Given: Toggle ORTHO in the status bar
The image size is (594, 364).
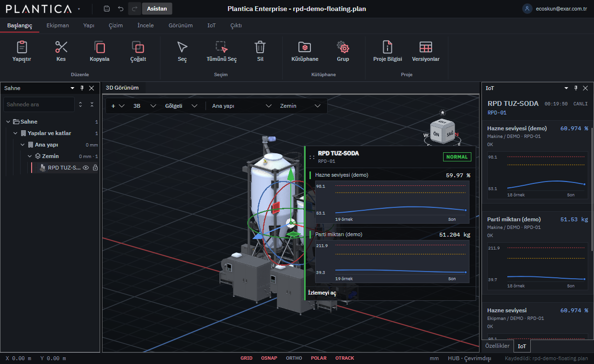Looking at the screenshot, I should pos(294,358).
